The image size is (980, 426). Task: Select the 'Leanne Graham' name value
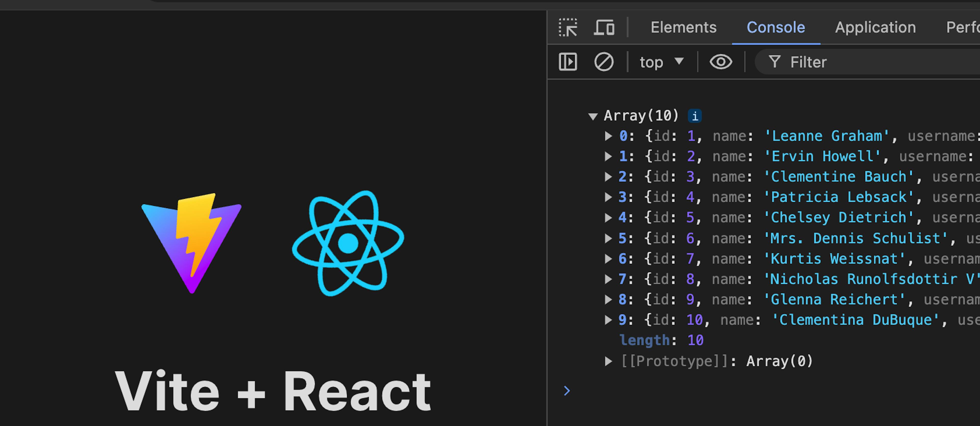click(827, 136)
